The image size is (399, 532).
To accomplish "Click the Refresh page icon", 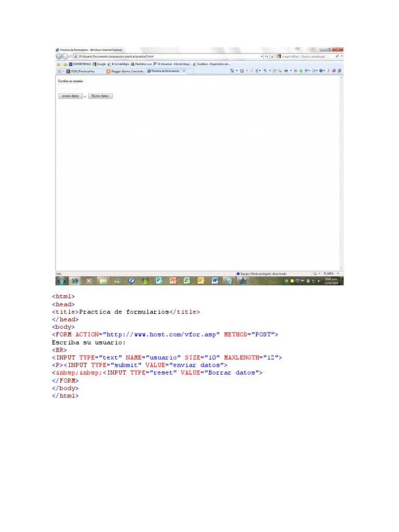I will pos(267,56).
